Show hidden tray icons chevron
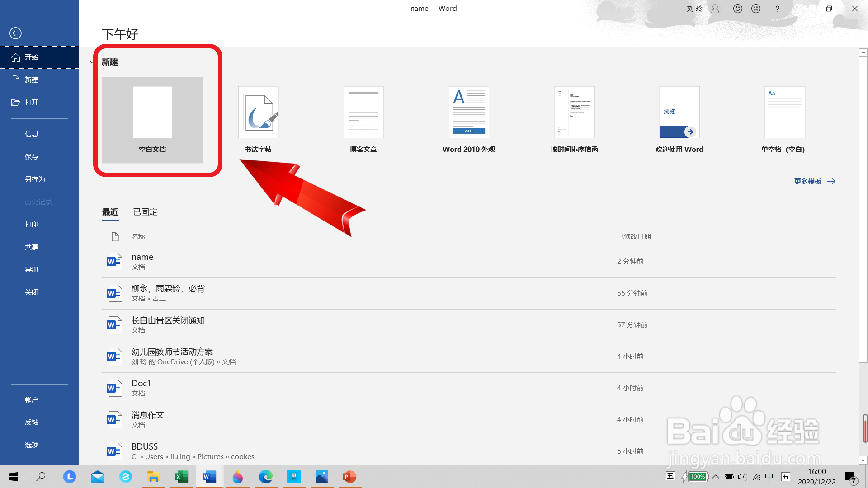 point(716,477)
